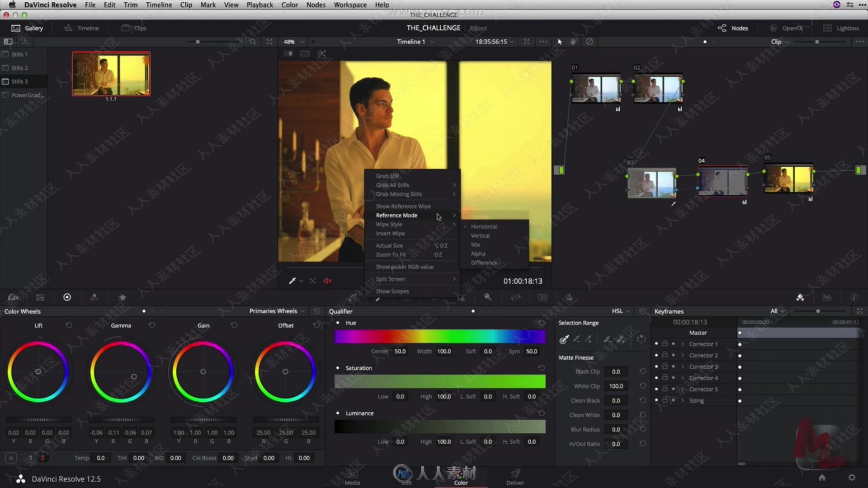Click the Gallery button
Viewport: 868px width, 488px height.
(x=27, y=28)
